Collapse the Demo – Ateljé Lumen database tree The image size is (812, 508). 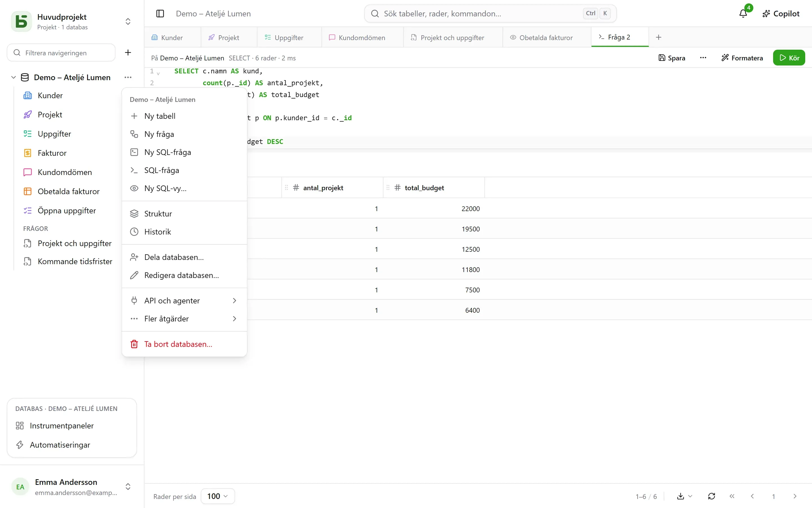14,77
